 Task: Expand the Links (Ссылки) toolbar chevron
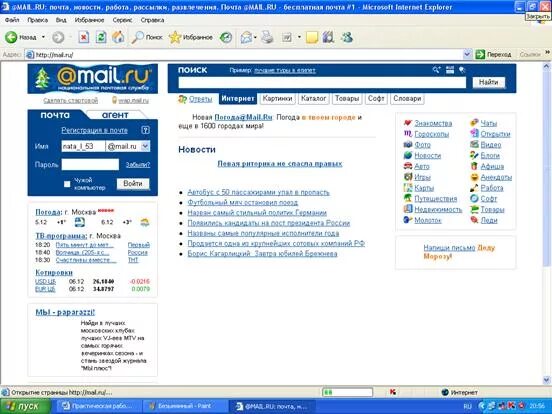[x=547, y=53]
